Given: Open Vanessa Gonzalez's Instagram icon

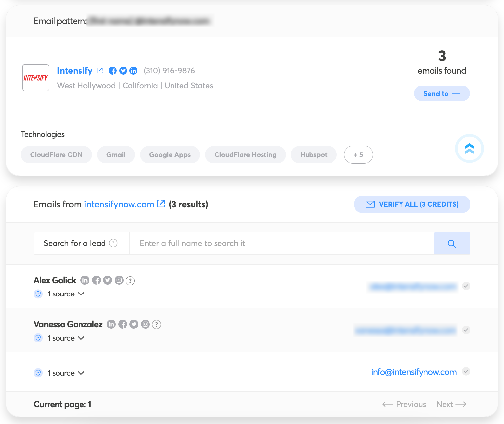Looking at the screenshot, I should click(x=146, y=324).
